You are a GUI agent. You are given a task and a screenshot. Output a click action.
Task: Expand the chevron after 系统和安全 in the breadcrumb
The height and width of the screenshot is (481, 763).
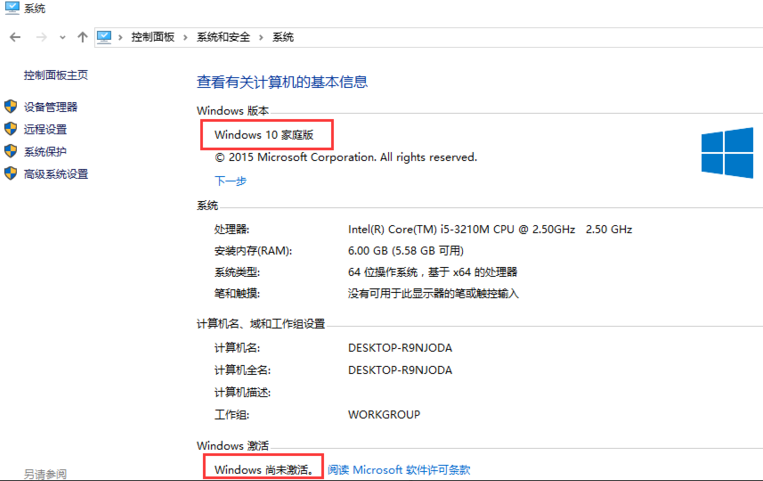click(x=263, y=37)
